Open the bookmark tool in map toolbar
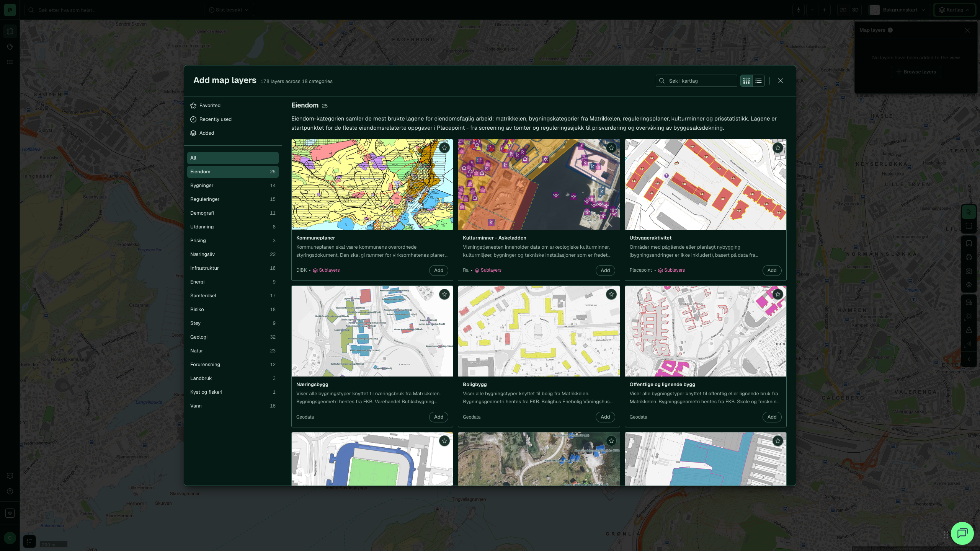 tap(969, 243)
